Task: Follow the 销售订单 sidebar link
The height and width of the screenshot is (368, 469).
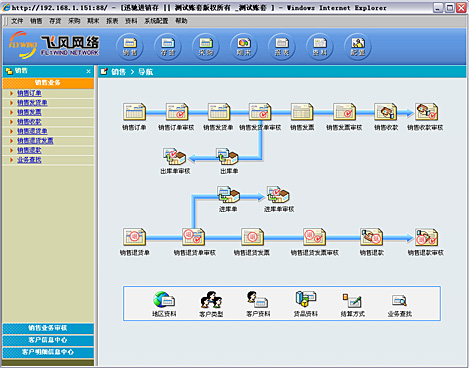Action: pyautogui.click(x=29, y=93)
